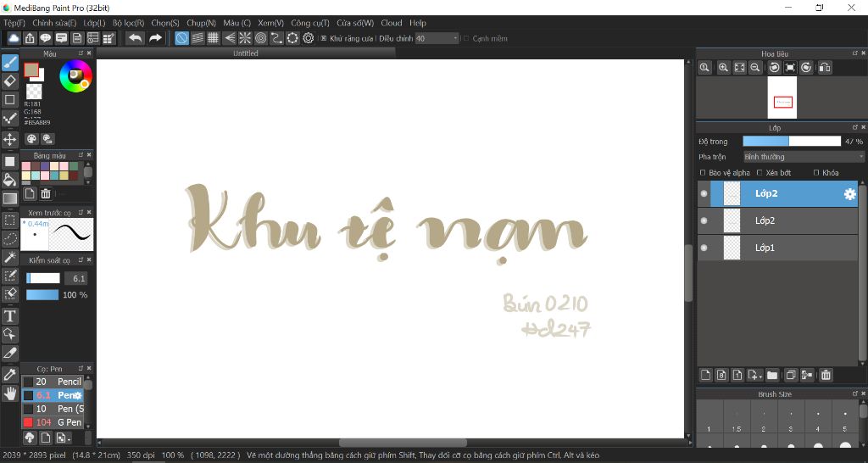Viewport: 868px width, 463px height.
Task: Open Tệp(F) file menu
Action: 14,23
